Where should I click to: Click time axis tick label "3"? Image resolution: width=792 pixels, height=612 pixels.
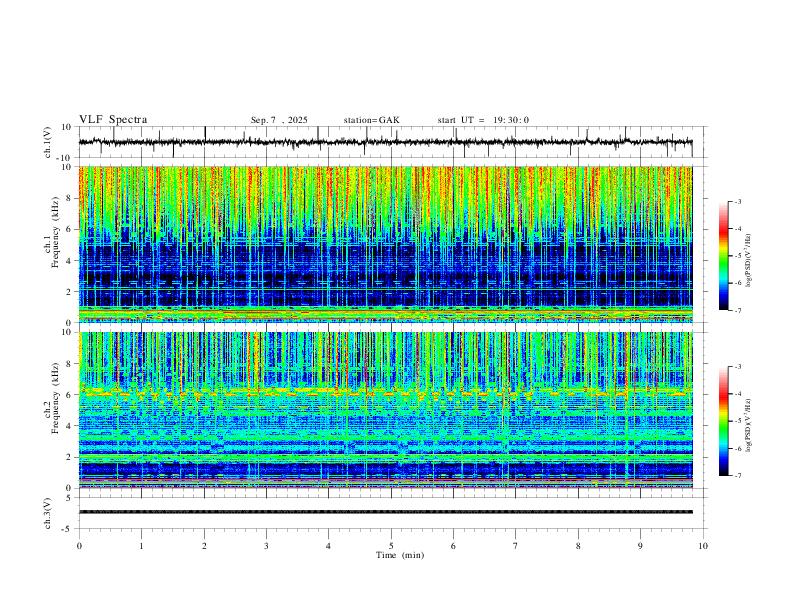pyautogui.click(x=266, y=546)
